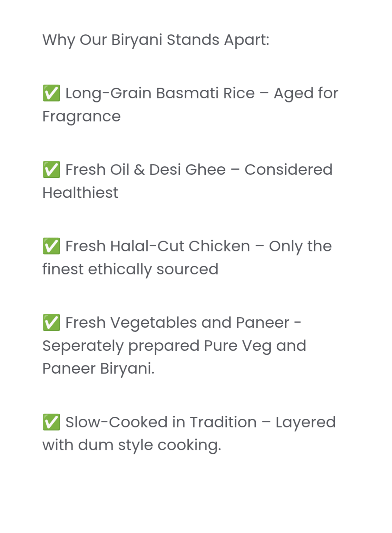
Task: Click the heading Why Our Biryani Stands Apart
Action: 156,40
